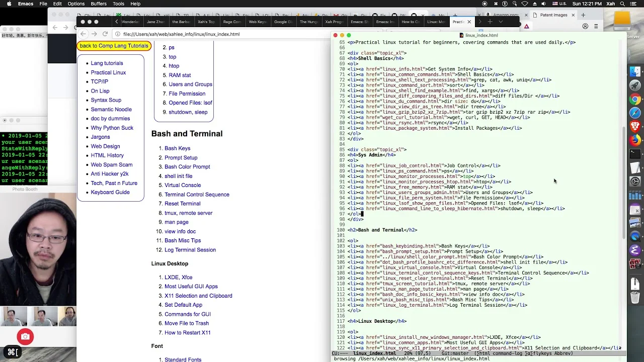Click the tab strip scroll-left chevron
The height and width of the screenshot is (362, 644).
click(x=117, y=22)
